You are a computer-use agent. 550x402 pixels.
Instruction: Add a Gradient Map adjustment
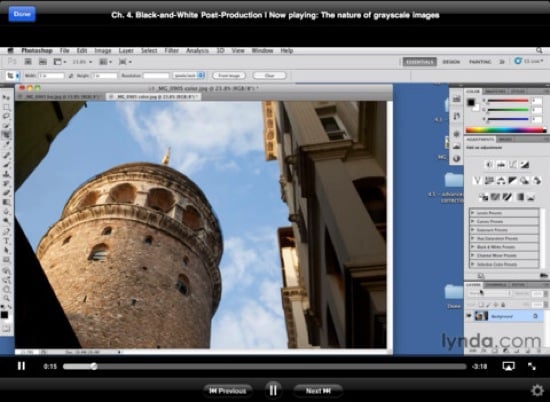click(519, 197)
